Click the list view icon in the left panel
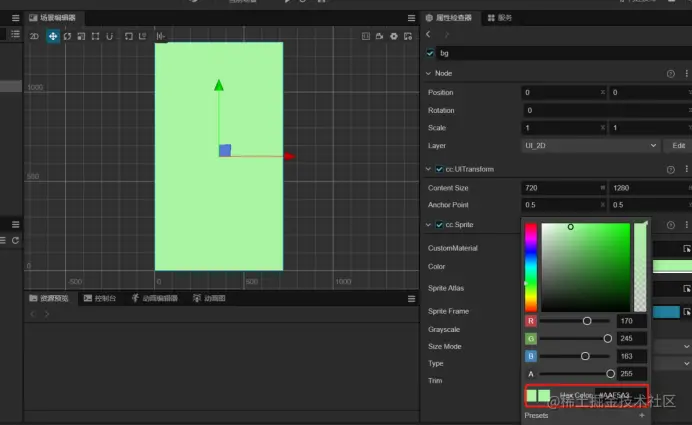Viewport: 692px width, 425px height. (15, 34)
